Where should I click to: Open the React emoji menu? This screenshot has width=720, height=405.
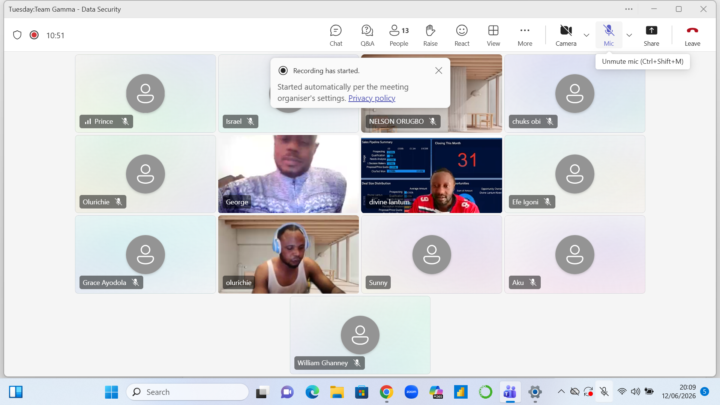(461, 35)
